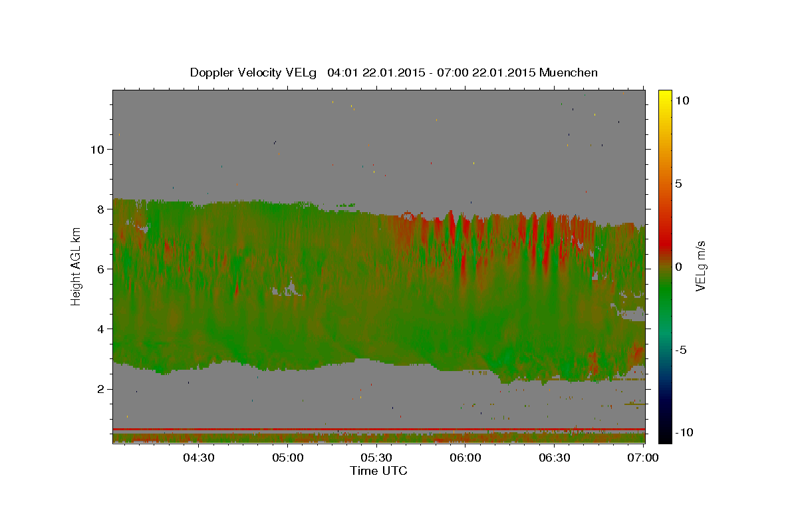
Task: Click the 05:00 time tick label
Action: coord(287,458)
